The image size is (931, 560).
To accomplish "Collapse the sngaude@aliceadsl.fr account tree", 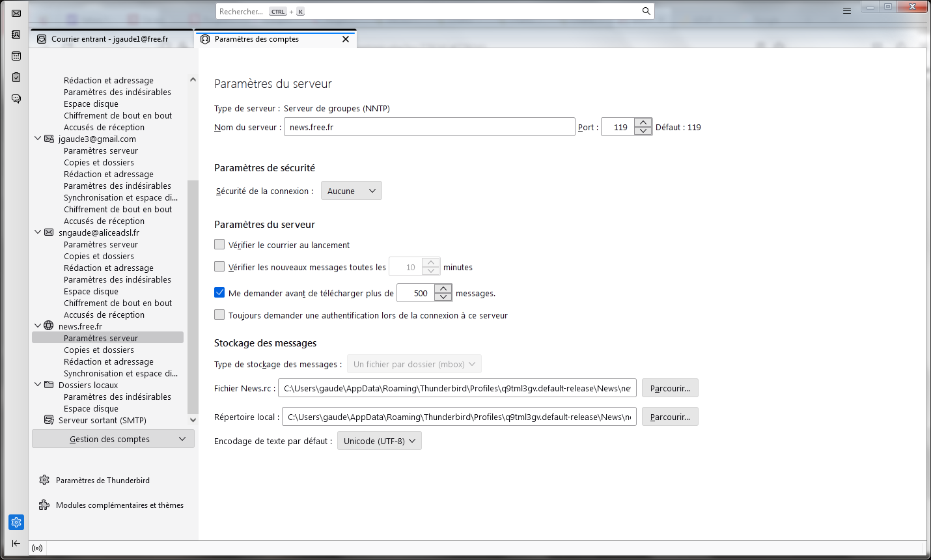I will tap(38, 232).
